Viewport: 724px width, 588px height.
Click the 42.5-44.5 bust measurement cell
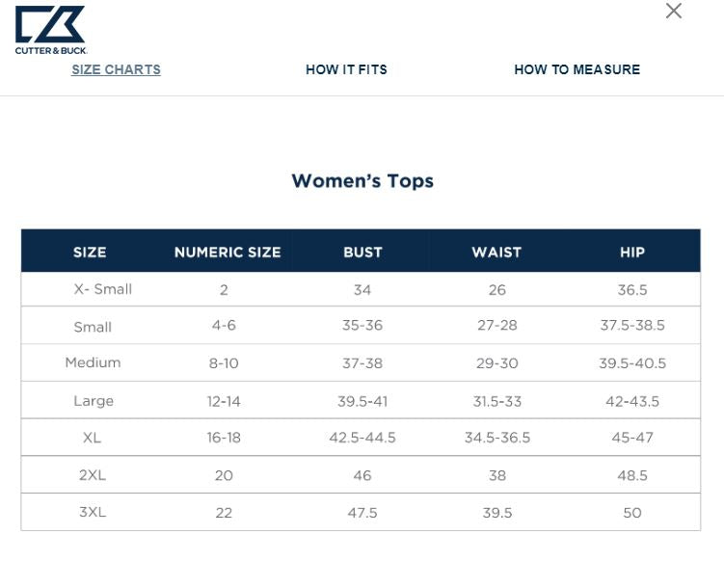tap(362, 438)
